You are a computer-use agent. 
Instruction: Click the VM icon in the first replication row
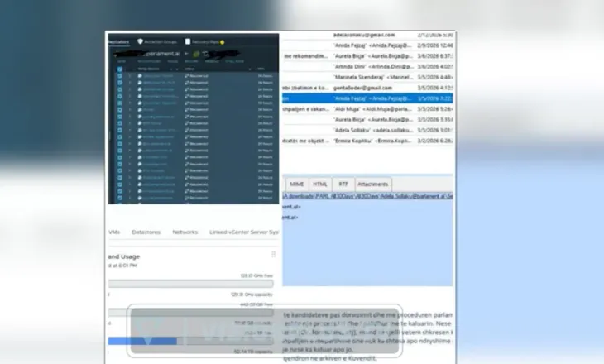pyautogui.click(x=140, y=76)
